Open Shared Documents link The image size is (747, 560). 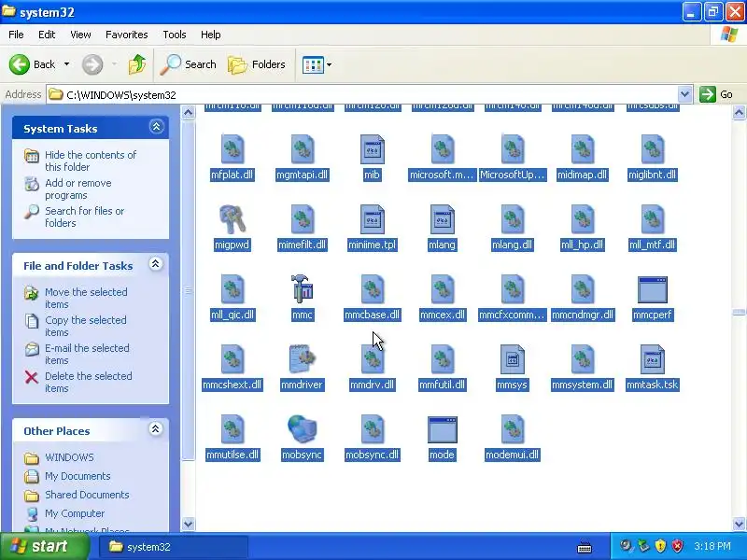(x=87, y=495)
